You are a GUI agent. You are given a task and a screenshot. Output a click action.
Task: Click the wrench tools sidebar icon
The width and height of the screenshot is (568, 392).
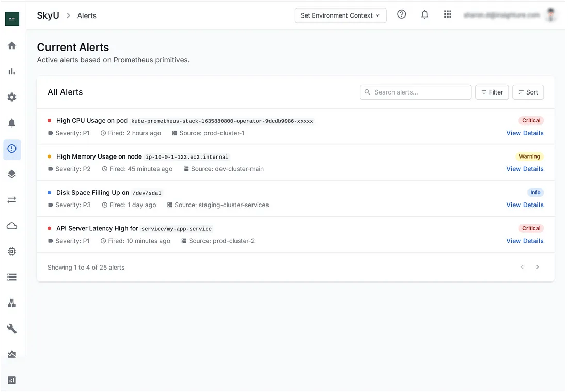coord(12,328)
